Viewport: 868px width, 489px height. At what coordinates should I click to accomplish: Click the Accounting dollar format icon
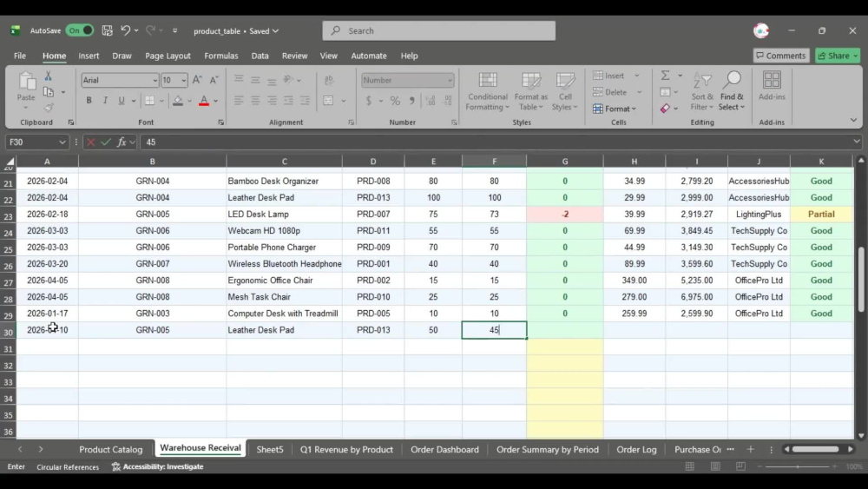368,100
